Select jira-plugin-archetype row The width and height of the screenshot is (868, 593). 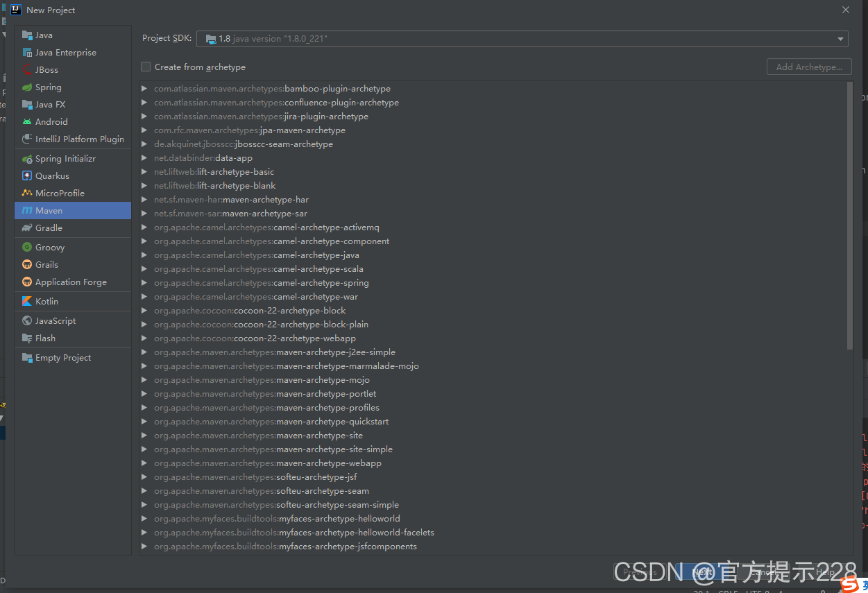coord(494,117)
